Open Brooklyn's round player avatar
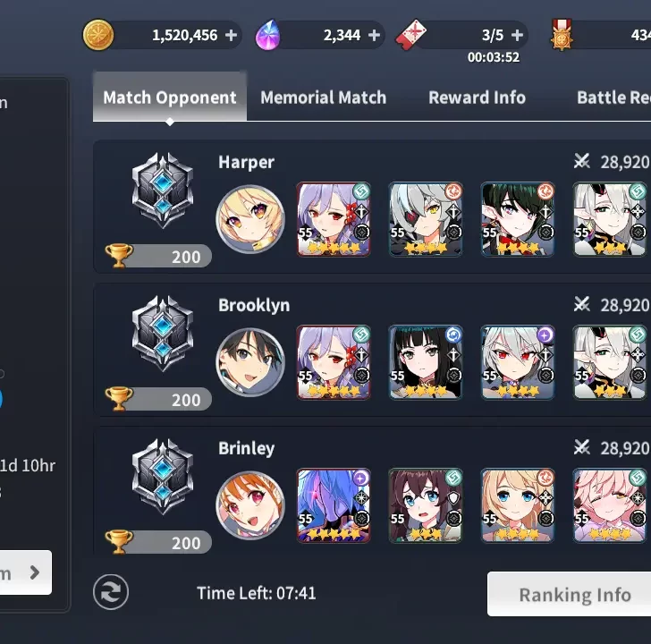 click(x=250, y=362)
